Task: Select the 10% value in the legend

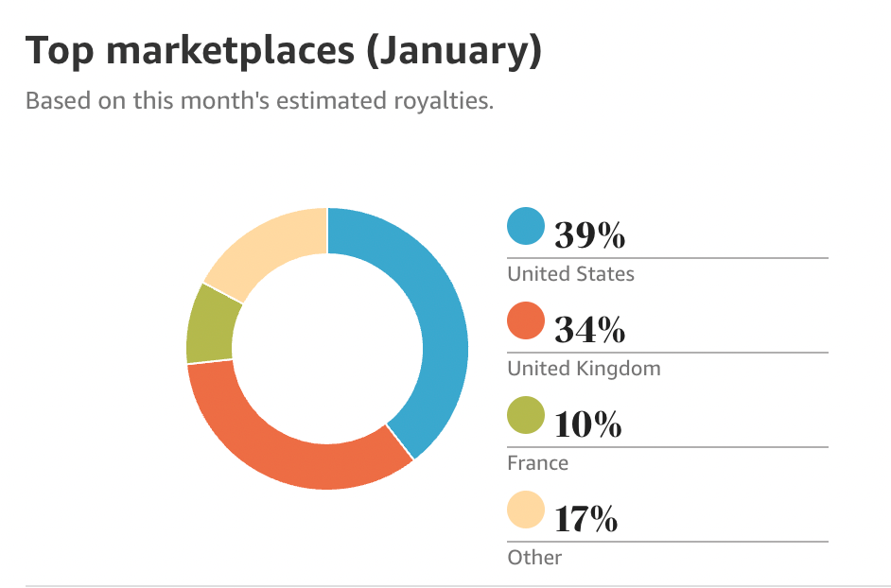Action: (x=588, y=424)
